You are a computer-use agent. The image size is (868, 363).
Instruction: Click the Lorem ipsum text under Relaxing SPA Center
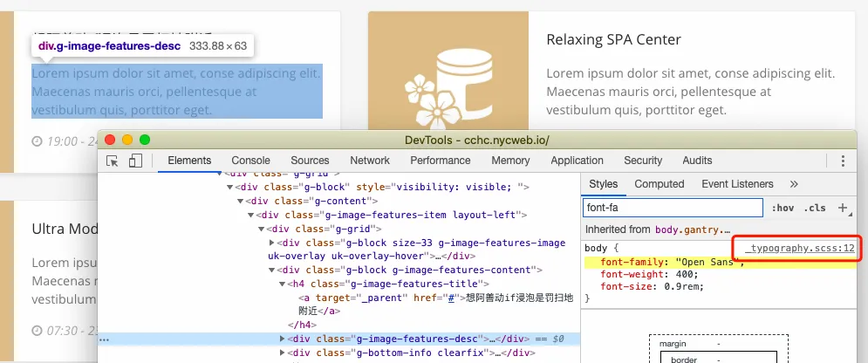pos(690,92)
